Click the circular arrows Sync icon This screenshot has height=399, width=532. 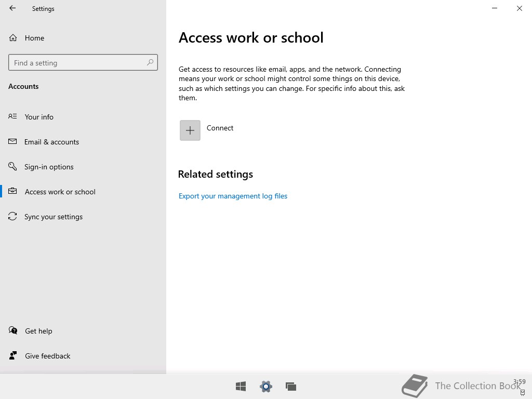[12, 216]
